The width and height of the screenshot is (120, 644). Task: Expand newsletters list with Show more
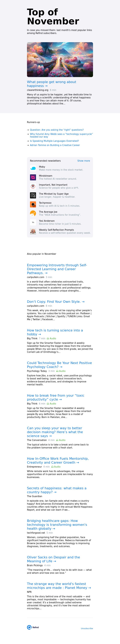(84, 161)
